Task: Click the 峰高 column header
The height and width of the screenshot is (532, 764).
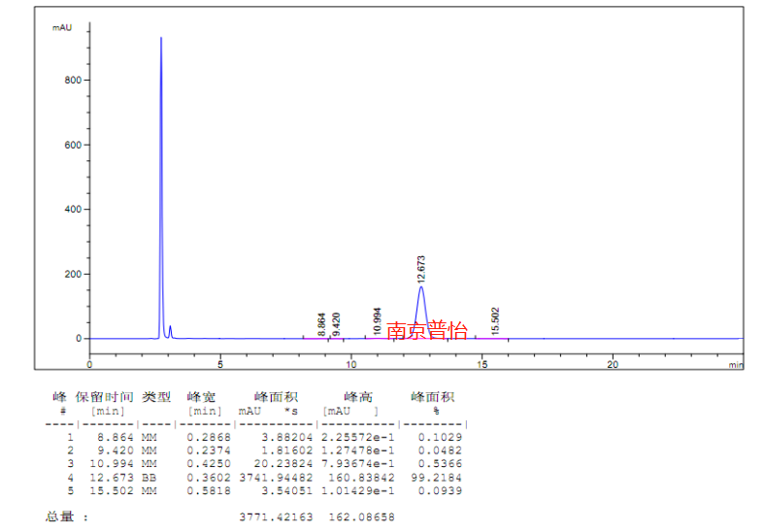Action: coord(358,397)
